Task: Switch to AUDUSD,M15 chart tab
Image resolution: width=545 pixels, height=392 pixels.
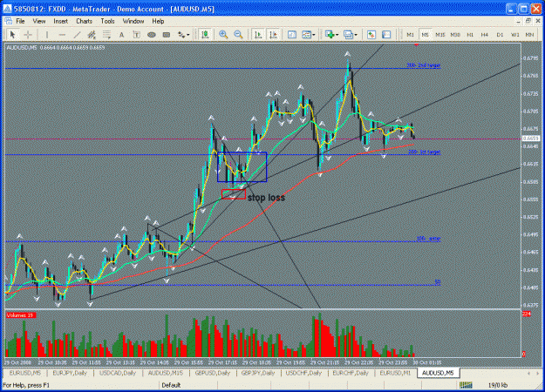Action: 166,373
